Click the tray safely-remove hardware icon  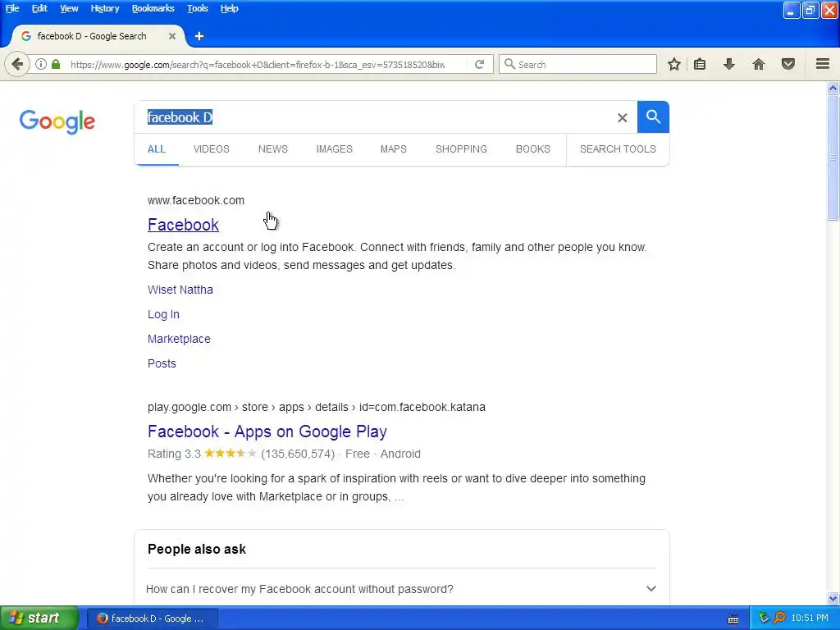[764, 618]
